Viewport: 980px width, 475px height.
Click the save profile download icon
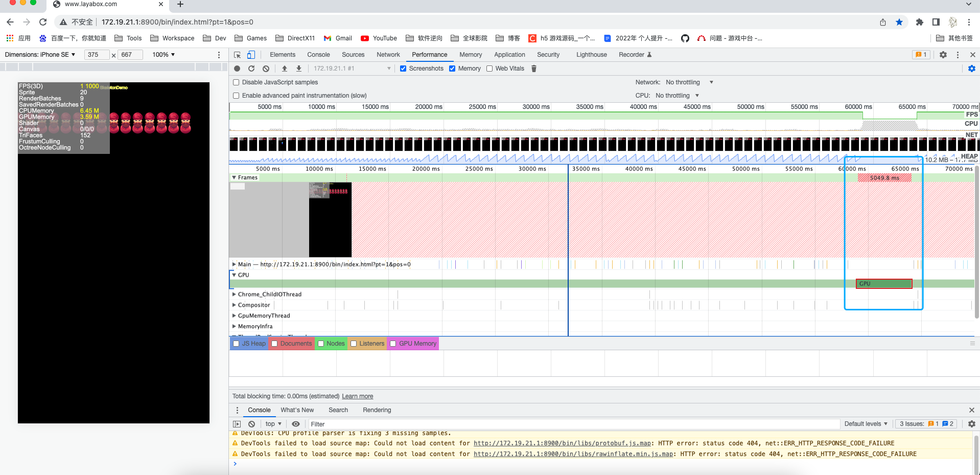click(x=299, y=69)
